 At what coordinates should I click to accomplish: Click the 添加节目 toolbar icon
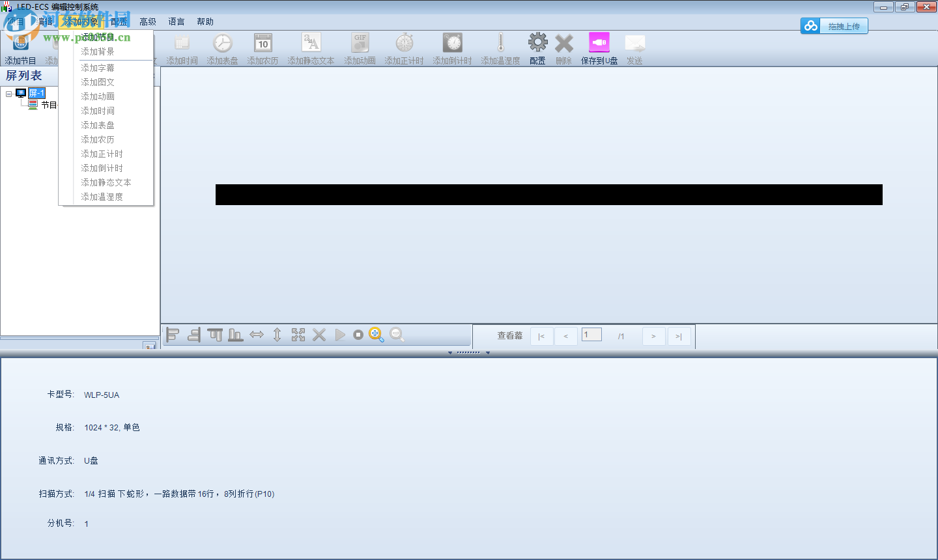coord(21,44)
